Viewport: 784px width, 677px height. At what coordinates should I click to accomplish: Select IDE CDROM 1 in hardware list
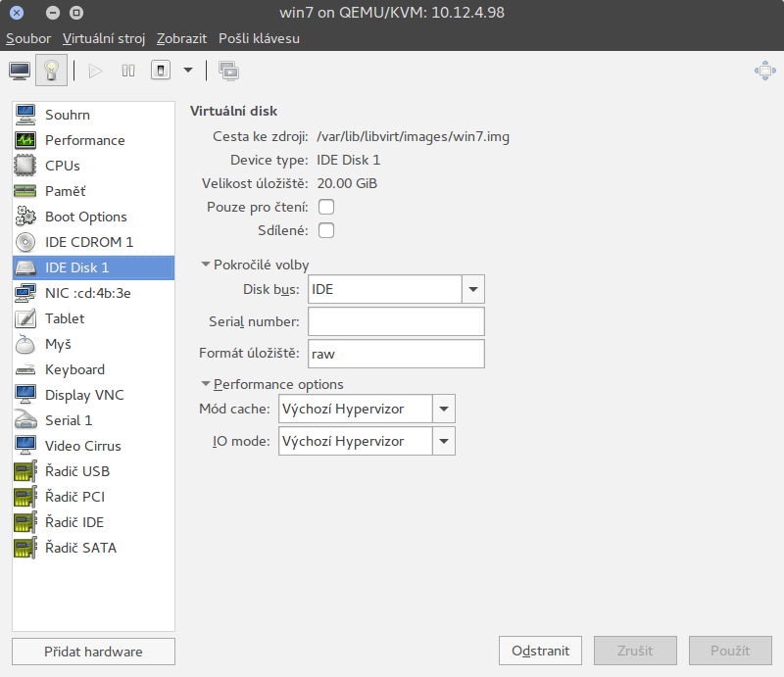coord(88,242)
